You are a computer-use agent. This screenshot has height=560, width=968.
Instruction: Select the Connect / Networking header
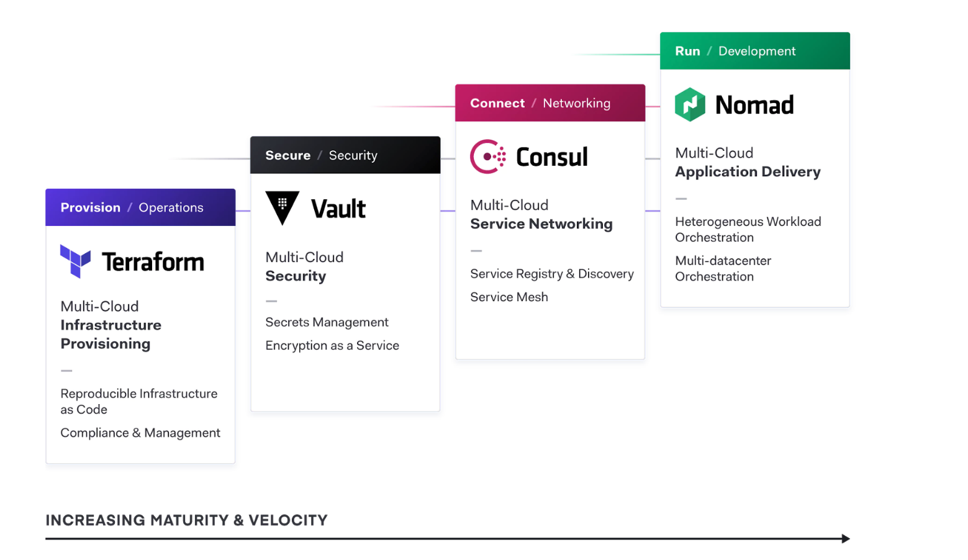coord(550,103)
